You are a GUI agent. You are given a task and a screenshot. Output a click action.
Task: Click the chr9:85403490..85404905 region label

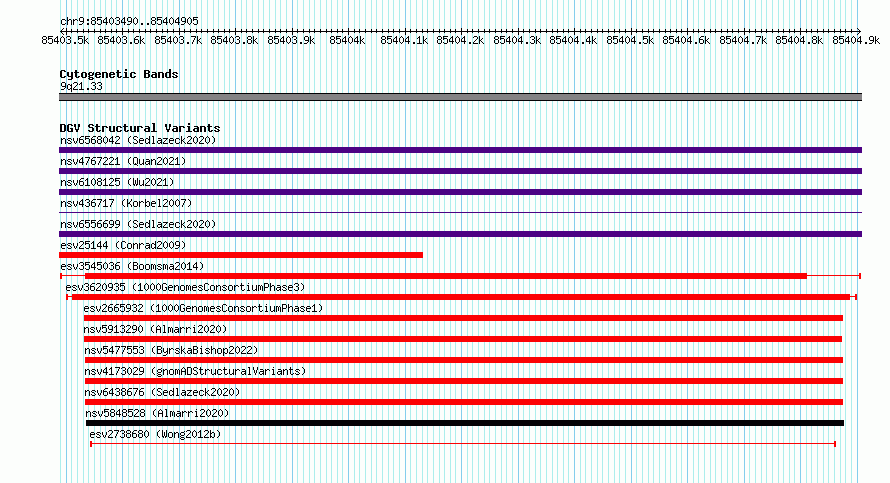(x=129, y=22)
